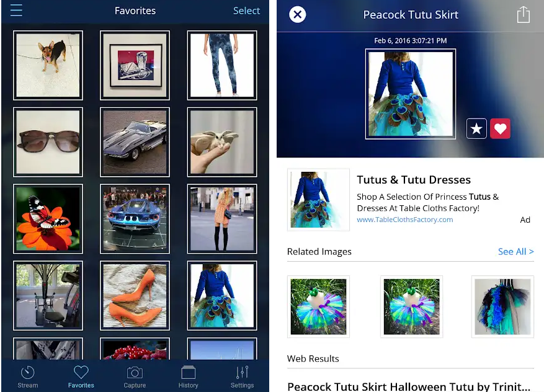Open the orange high heels favorite

point(135,296)
